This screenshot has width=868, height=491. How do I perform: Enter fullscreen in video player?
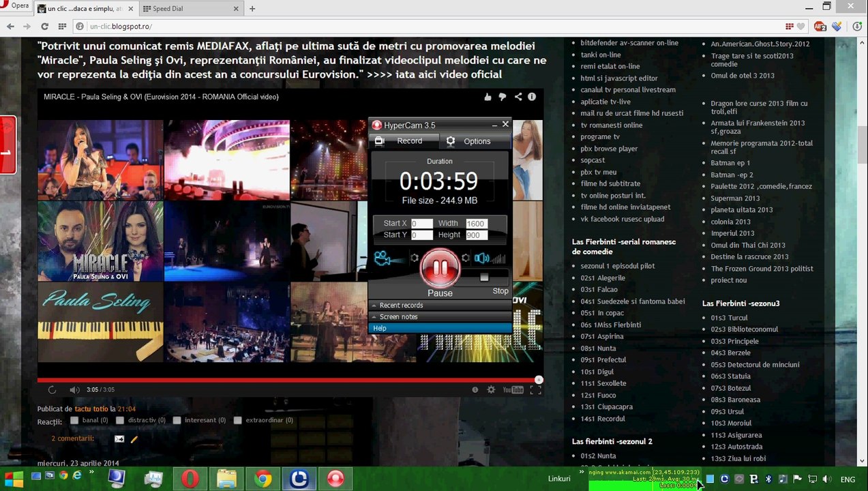[x=536, y=390]
